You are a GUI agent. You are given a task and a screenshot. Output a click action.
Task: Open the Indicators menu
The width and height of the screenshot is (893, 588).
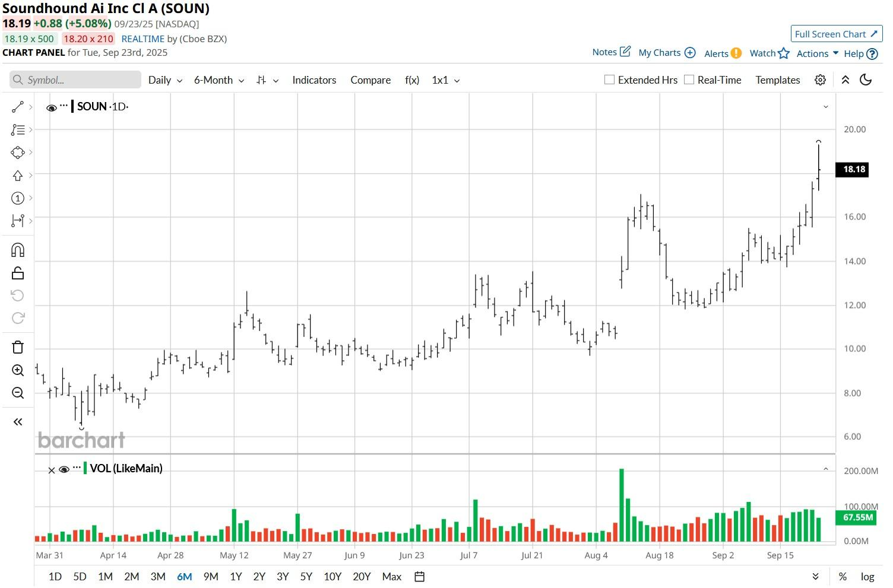314,80
